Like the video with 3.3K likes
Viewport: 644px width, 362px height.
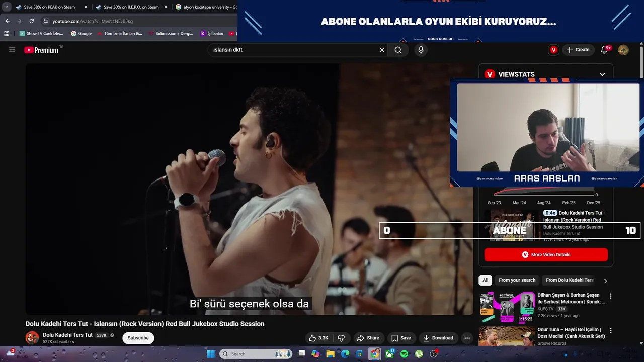(x=318, y=338)
